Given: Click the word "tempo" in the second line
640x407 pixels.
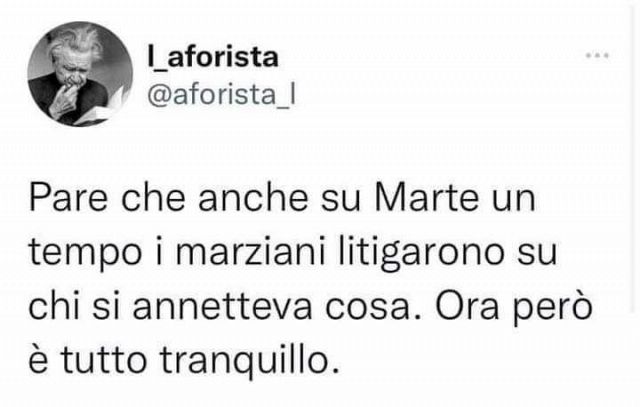Looking at the screenshot, I should point(85,255).
